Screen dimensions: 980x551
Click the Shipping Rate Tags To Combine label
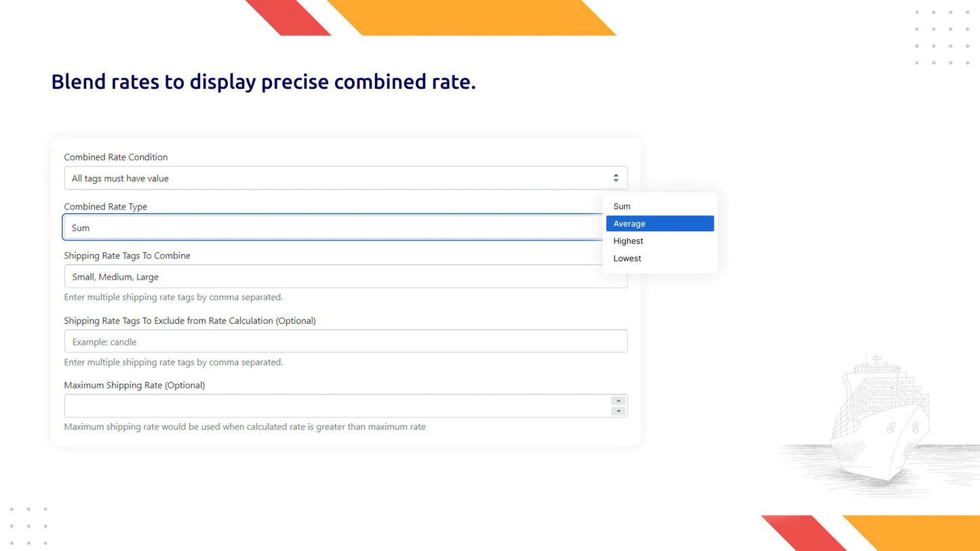click(127, 256)
